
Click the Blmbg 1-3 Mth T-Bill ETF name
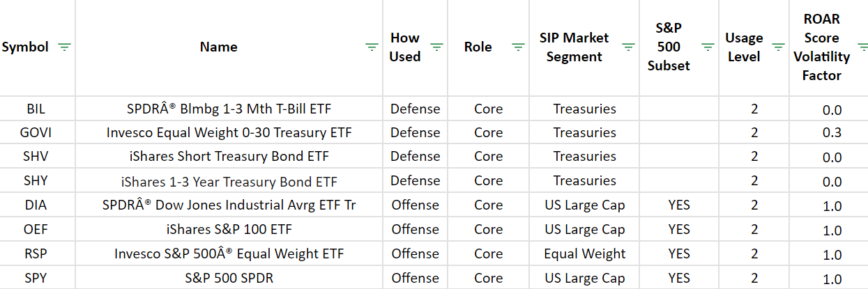click(229, 109)
